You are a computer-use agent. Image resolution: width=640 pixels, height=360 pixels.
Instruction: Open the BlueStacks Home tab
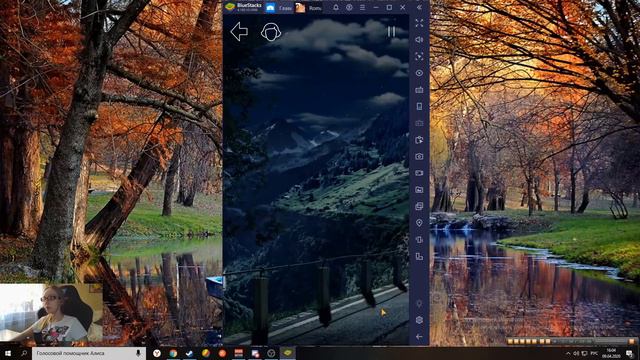(280, 7)
